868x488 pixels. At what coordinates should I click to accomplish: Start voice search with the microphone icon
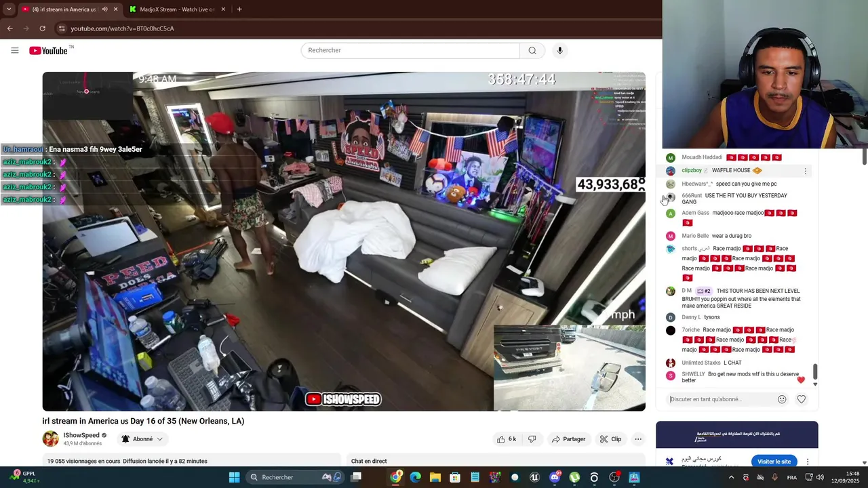pos(559,50)
